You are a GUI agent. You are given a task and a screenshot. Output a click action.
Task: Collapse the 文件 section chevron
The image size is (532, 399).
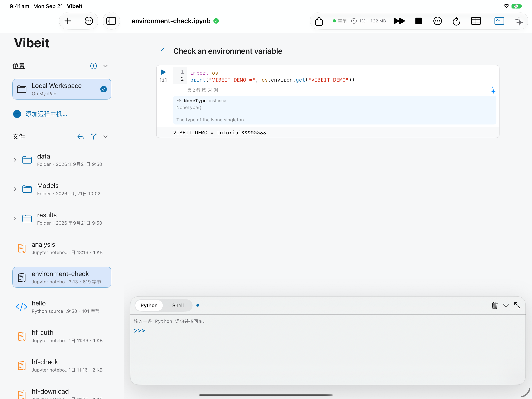pos(105,137)
